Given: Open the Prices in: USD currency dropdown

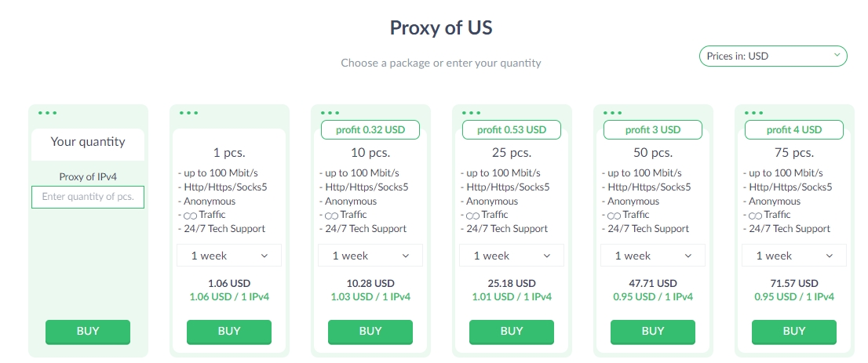Looking at the screenshot, I should (x=773, y=56).
